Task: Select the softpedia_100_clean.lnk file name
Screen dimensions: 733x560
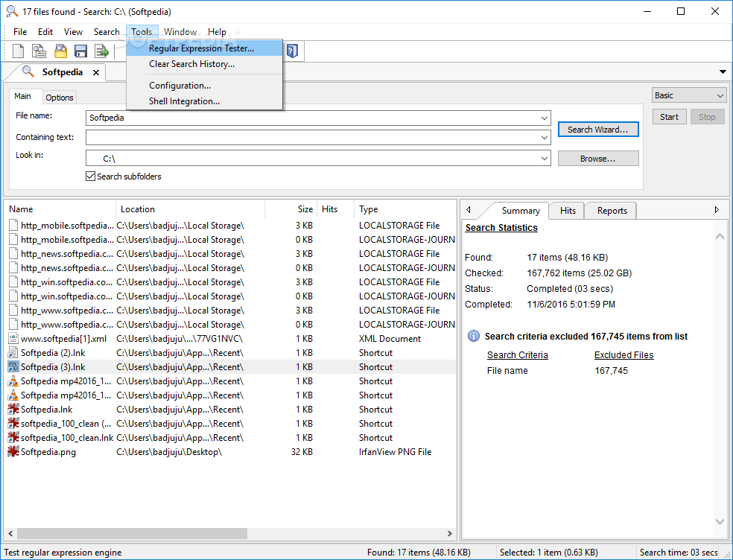Action: click(x=67, y=438)
